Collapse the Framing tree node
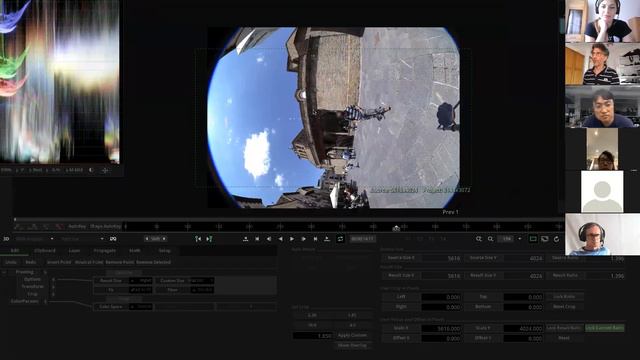This screenshot has height=360, width=640. pos(4,272)
